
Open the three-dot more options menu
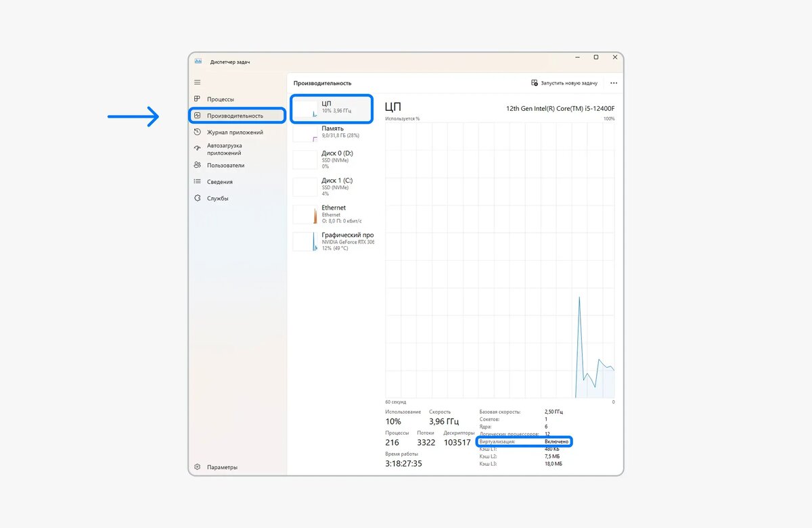[614, 83]
